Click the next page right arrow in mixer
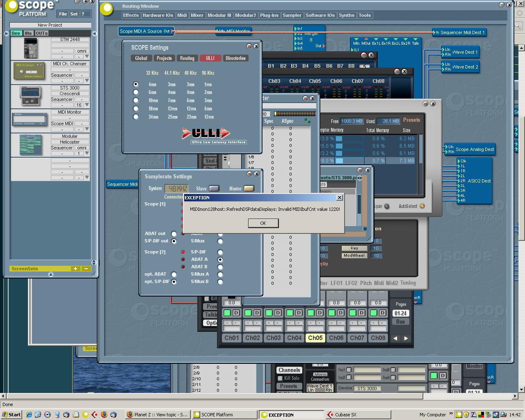This screenshot has width=525, height=420. [406, 338]
